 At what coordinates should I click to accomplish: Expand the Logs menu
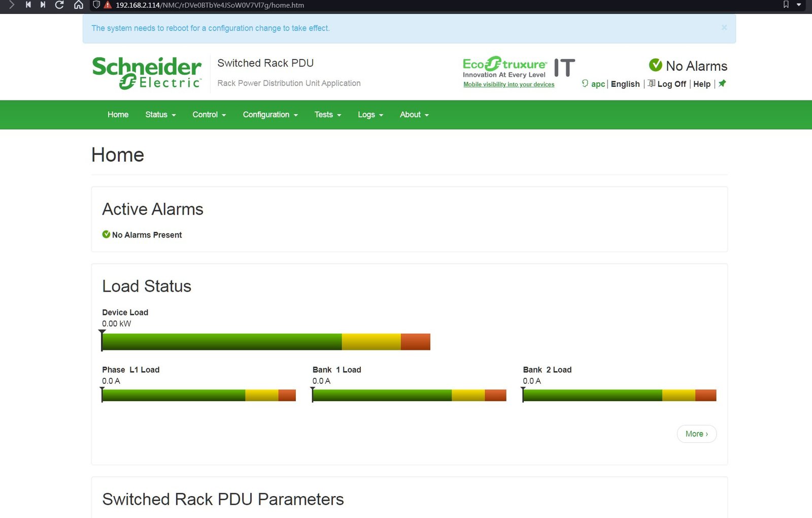point(370,115)
